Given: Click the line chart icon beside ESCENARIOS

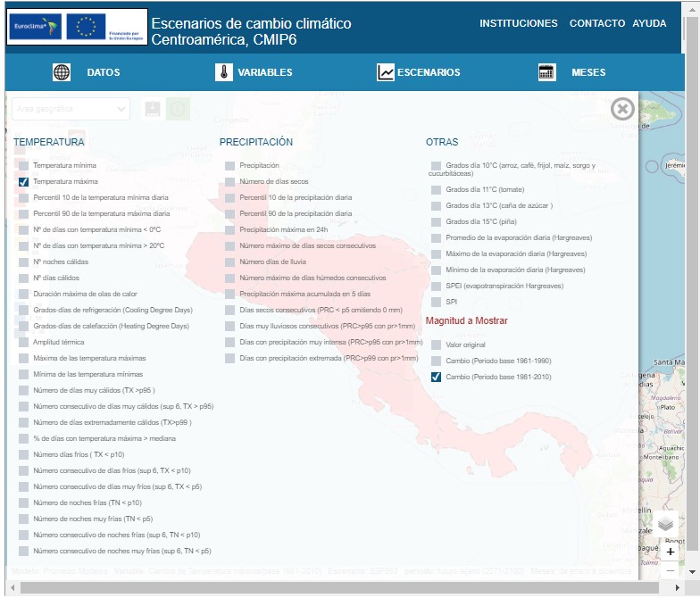Looking at the screenshot, I should pyautogui.click(x=386, y=73).
